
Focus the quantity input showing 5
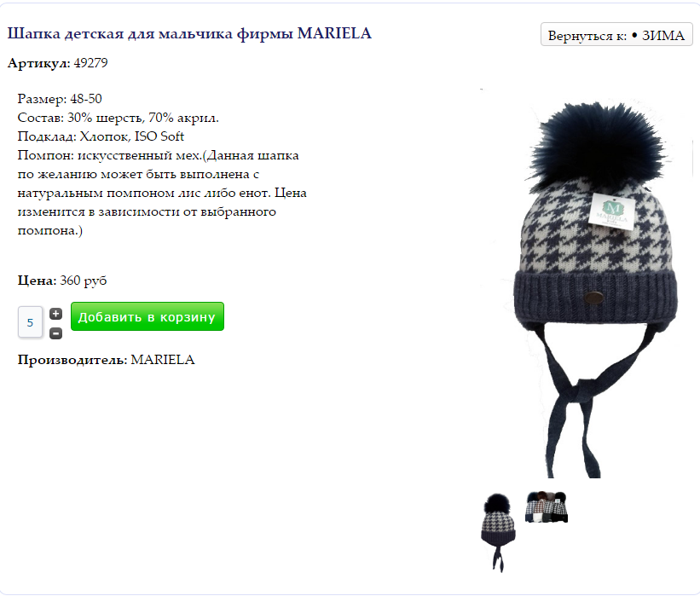tap(31, 322)
